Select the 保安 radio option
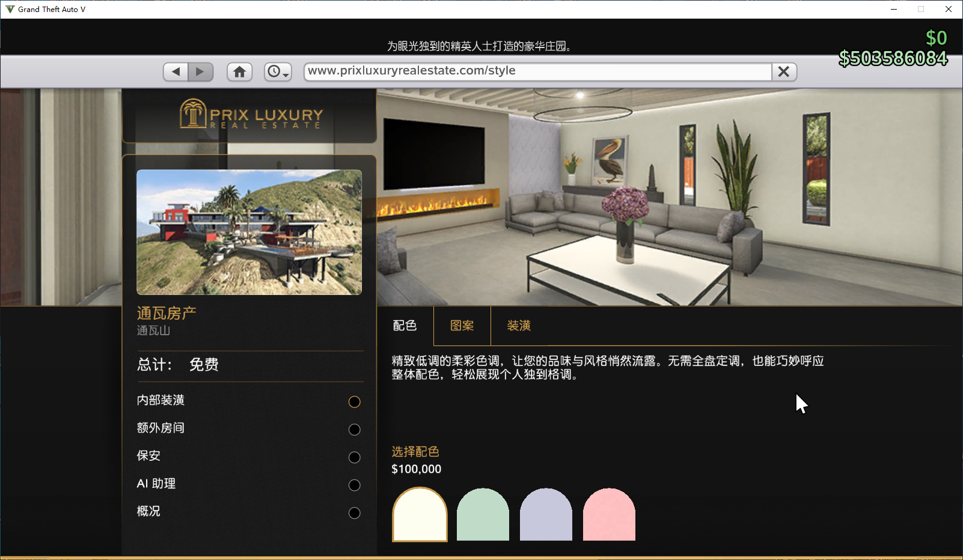Screen dimensions: 963x560 point(355,457)
